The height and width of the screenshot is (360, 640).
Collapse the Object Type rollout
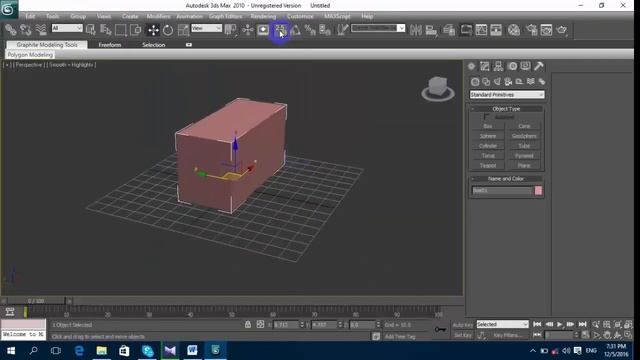506,109
